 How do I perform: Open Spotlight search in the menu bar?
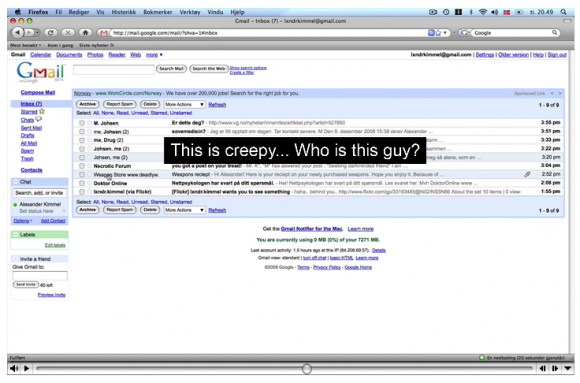pyautogui.click(x=563, y=12)
